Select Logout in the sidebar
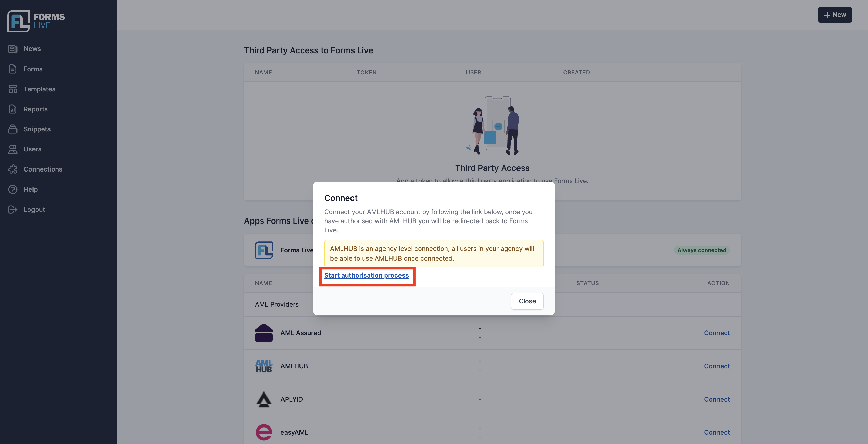868x444 pixels. pos(34,210)
